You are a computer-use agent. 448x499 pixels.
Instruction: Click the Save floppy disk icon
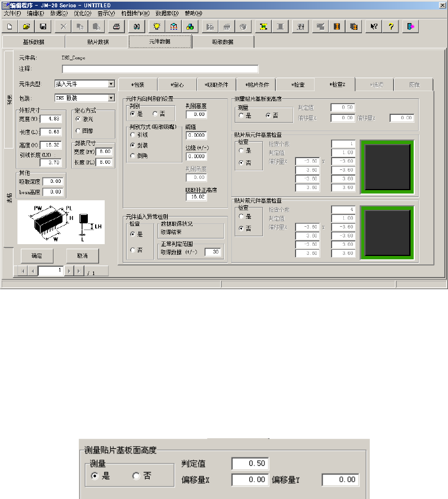pos(43,26)
